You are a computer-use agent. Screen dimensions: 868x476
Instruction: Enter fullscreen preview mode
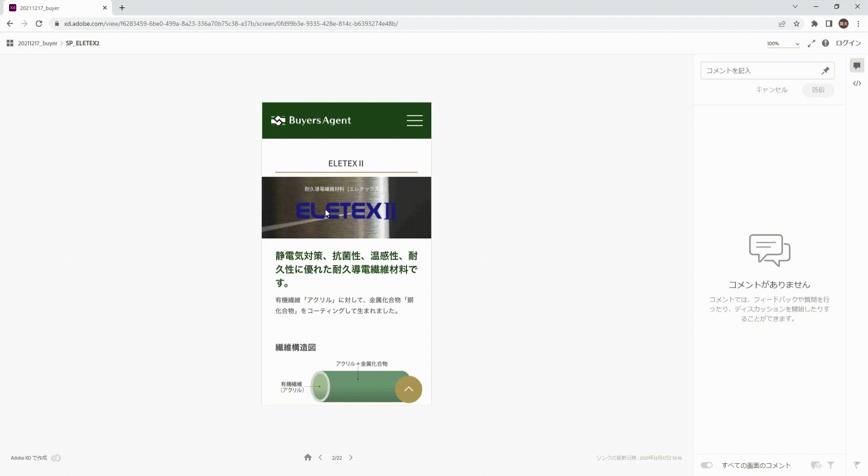tap(811, 43)
